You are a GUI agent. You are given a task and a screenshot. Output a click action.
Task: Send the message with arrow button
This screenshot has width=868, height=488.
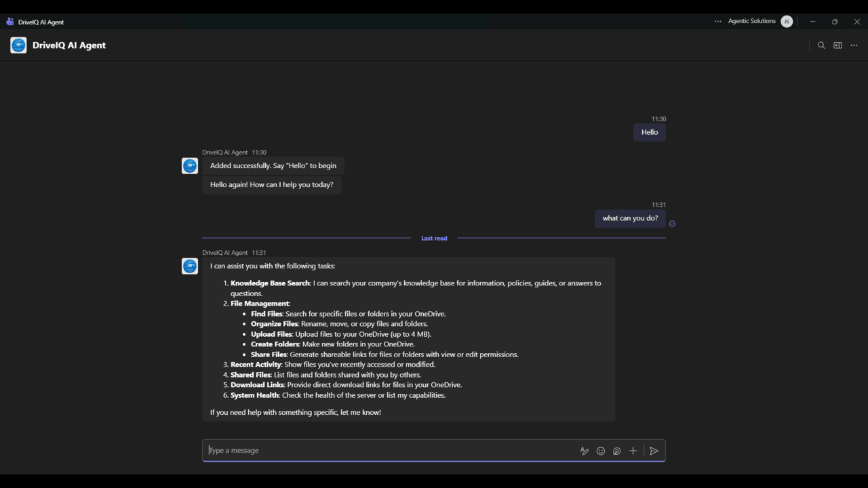(x=654, y=451)
